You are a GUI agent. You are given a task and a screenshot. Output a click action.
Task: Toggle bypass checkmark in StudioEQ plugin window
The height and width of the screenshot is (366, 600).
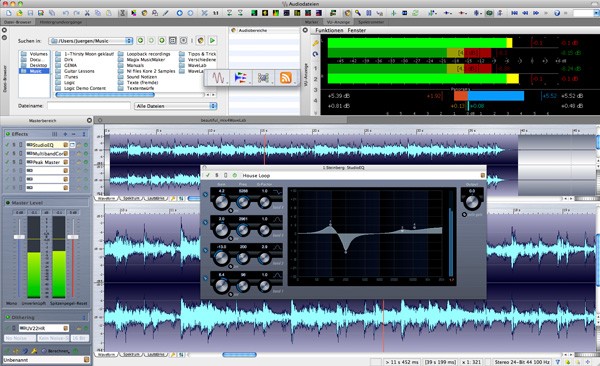208,175
